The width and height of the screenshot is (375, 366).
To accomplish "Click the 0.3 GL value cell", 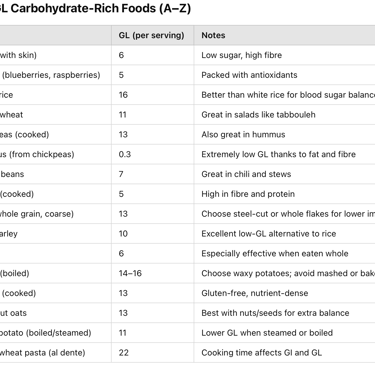I will (x=153, y=154).
